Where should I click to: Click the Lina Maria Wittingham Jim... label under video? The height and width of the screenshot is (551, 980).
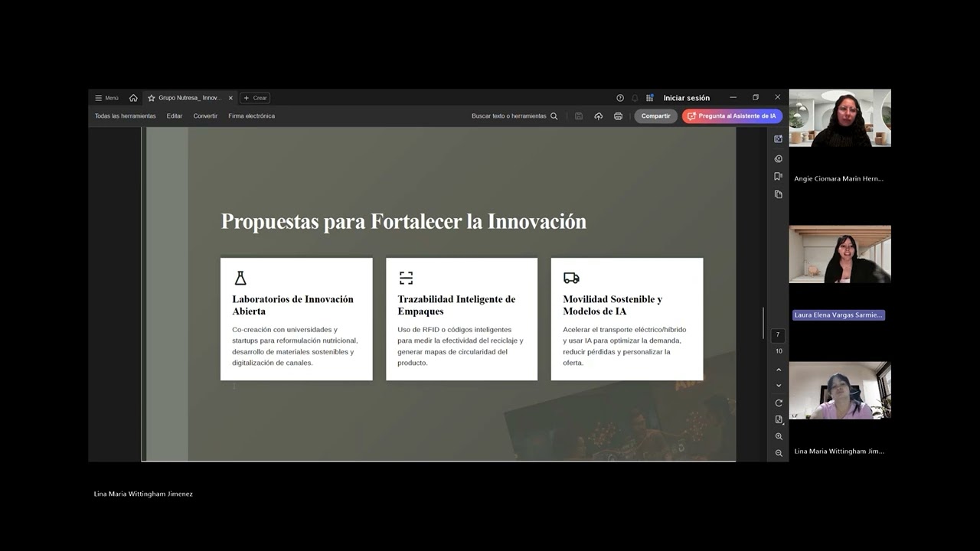[x=839, y=451]
